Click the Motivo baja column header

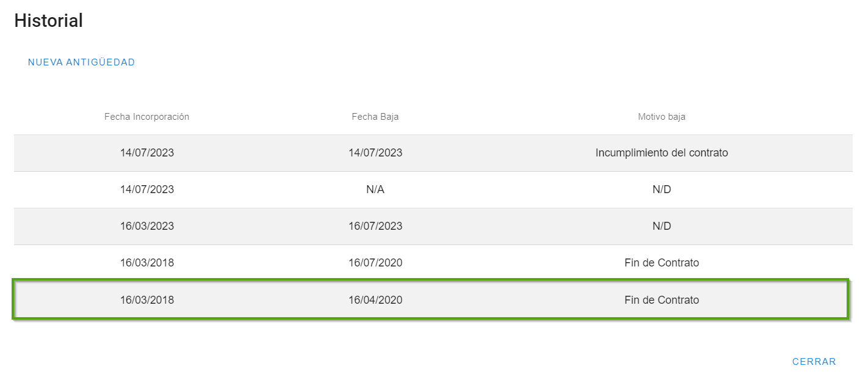661,117
